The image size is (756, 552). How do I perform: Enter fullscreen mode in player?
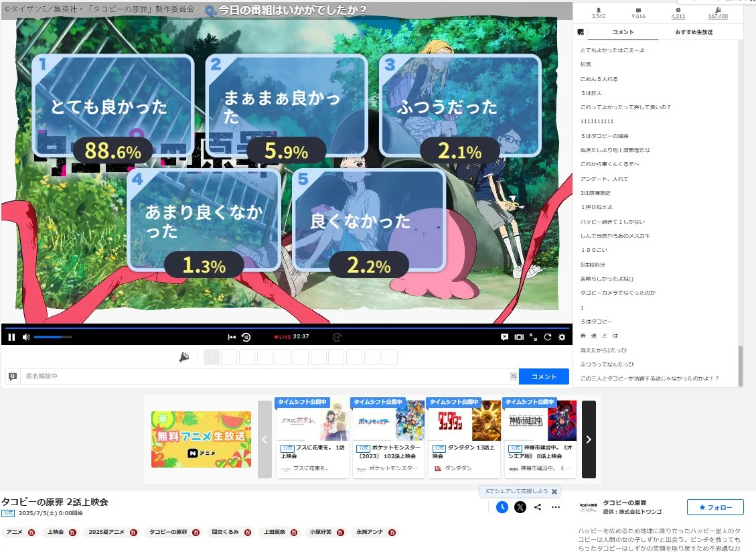coord(533,337)
